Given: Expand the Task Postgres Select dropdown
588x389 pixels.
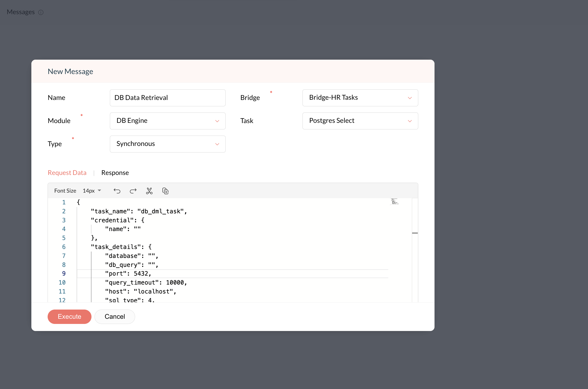Looking at the screenshot, I should [360, 121].
